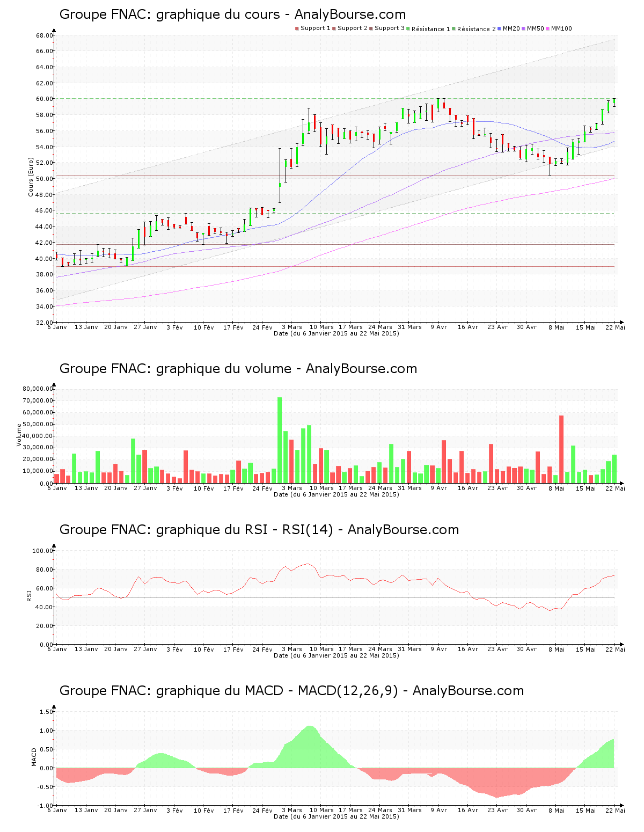Select the MM50 legend entry
Screen dimensions: 644x832
click(533, 28)
